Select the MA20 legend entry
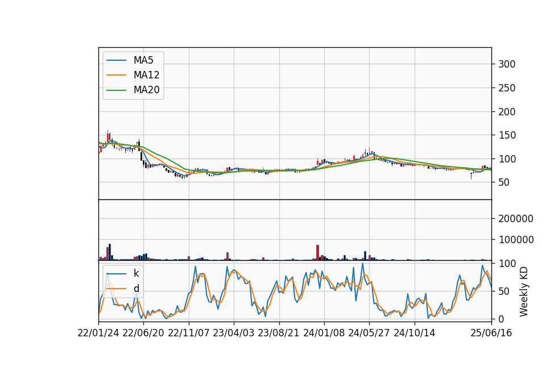The height and width of the screenshot is (392, 546). [133, 90]
